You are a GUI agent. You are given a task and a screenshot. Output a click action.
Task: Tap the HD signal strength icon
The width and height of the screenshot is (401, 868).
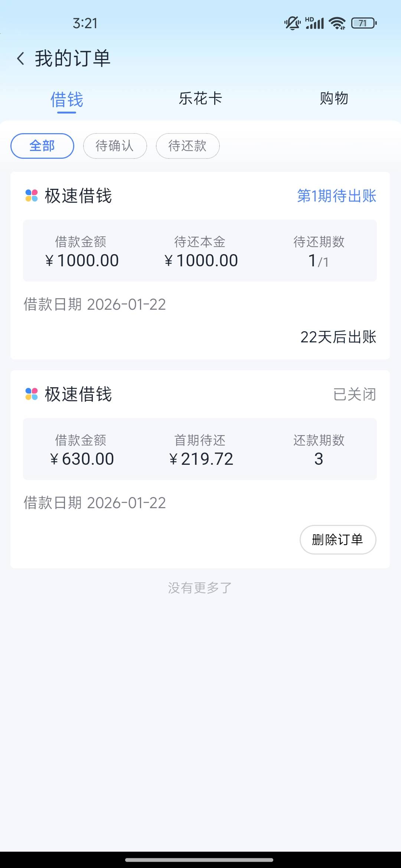click(x=314, y=23)
